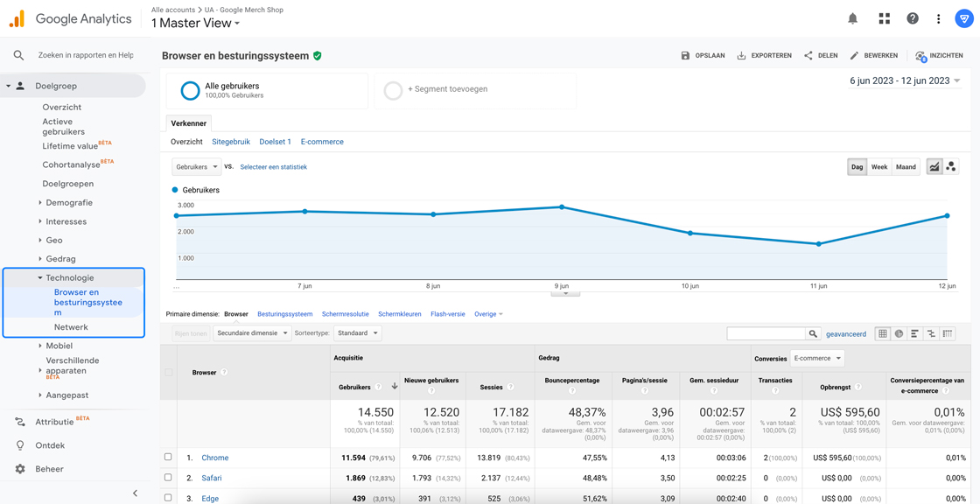
Task: Open the three-dot more options menu
Action: click(939, 18)
